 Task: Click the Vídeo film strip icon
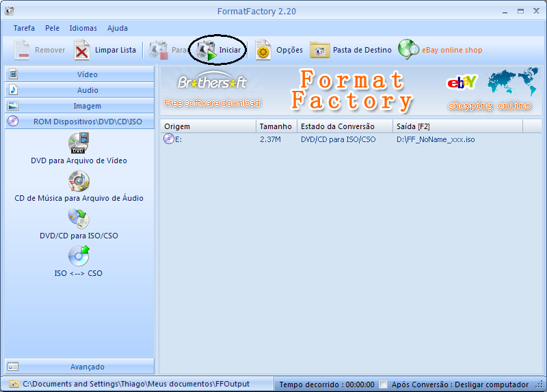pyautogui.click(x=13, y=74)
